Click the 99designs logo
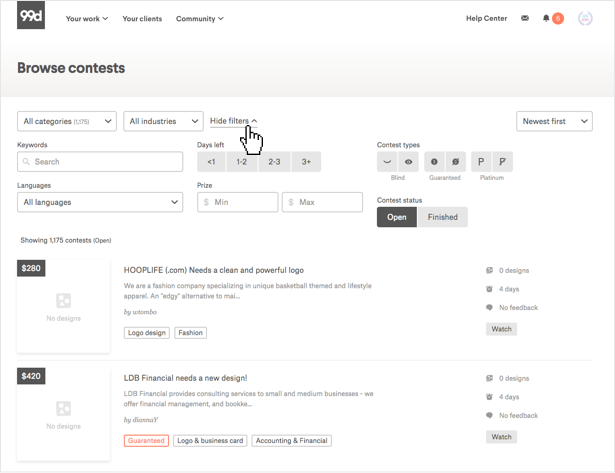The image size is (615, 473). pyautogui.click(x=31, y=17)
